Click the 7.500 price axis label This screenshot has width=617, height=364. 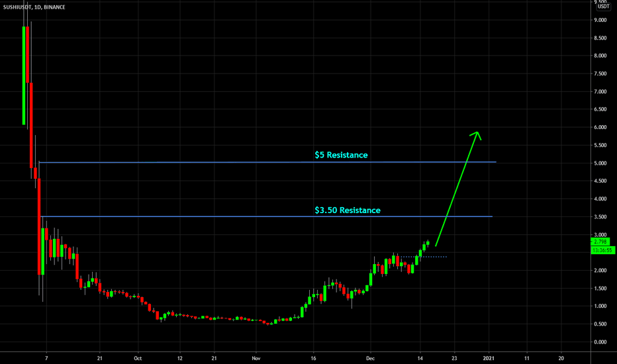[600, 74]
